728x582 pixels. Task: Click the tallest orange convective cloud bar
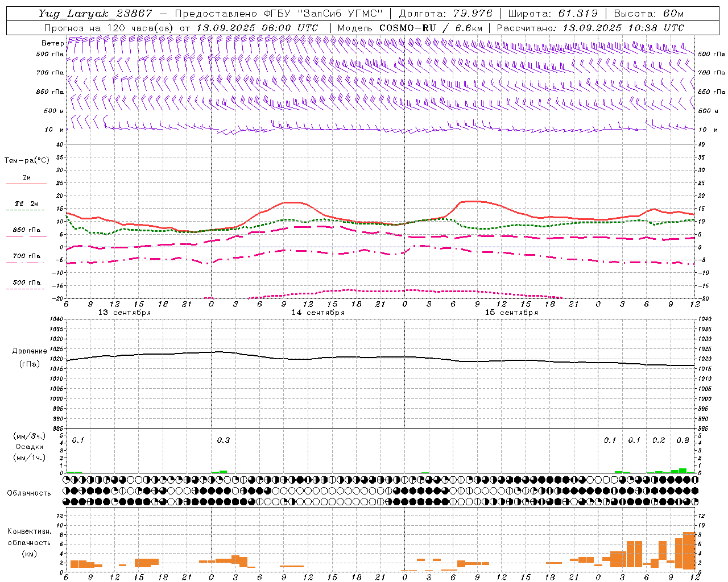click(x=689, y=550)
